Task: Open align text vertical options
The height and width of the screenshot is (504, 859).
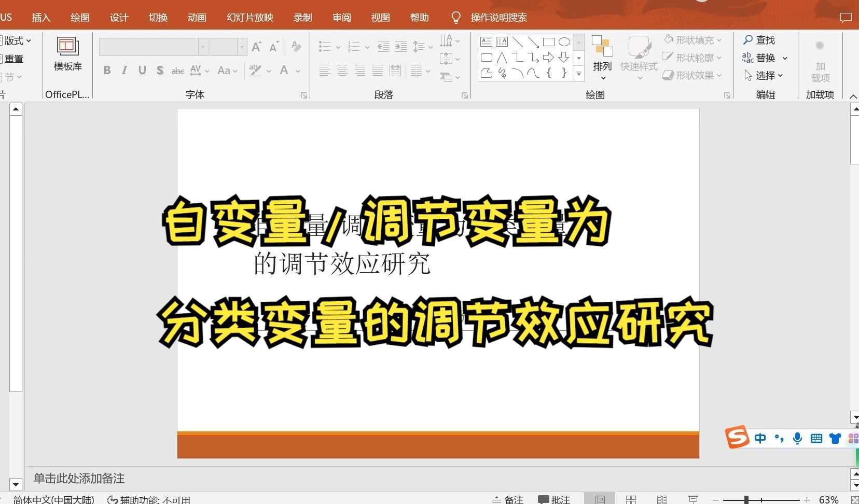Action: coord(450,59)
